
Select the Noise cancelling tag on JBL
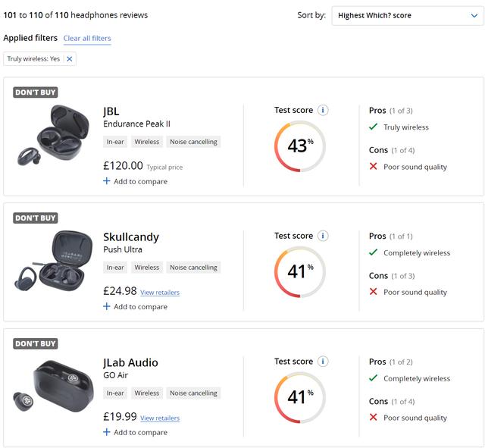pyautogui.click(x=194, y=142)
